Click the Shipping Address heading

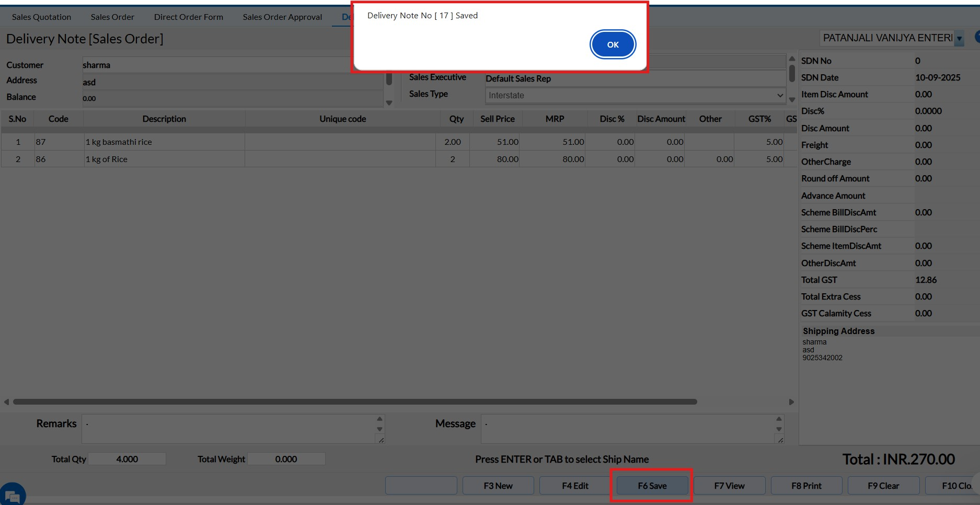(x=838, y=331)
